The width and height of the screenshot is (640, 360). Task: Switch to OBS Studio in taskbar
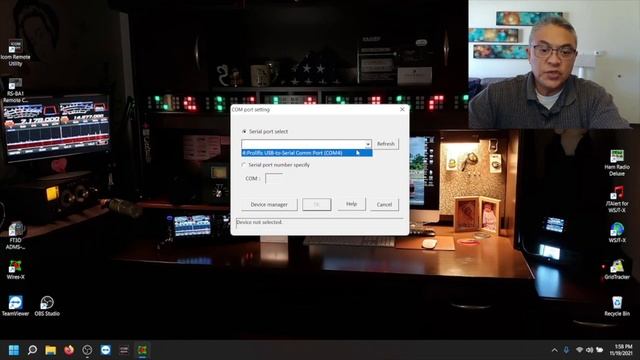pyautogui.click(x=87, y=350)
